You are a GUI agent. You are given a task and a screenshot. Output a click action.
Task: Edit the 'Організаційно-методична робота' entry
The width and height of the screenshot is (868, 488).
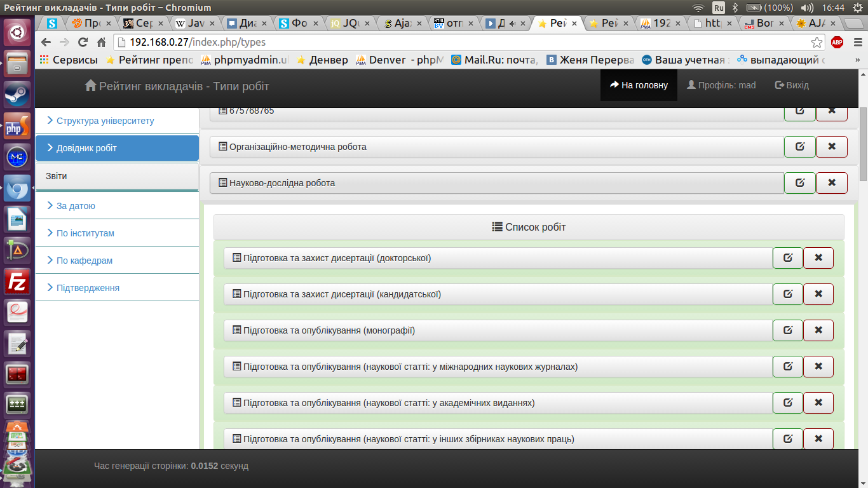pos(800,147)
